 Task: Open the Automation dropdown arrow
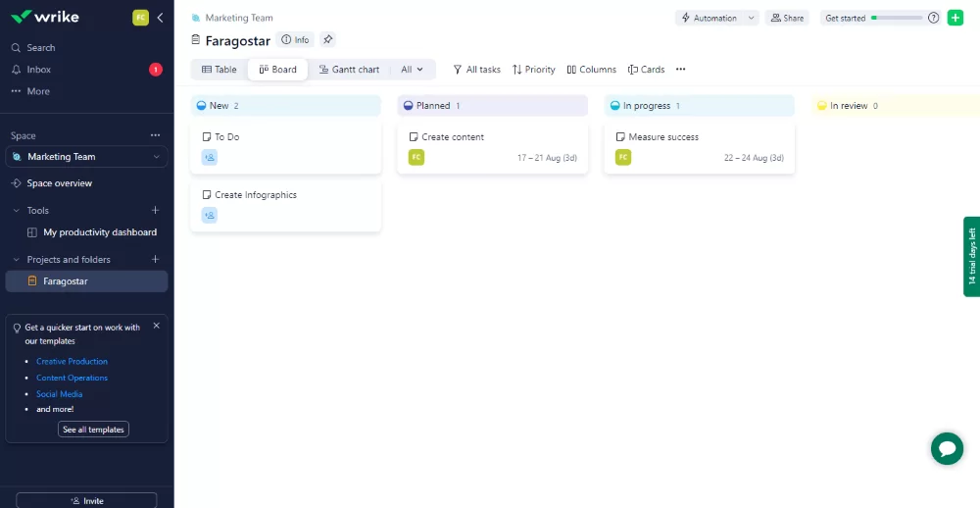pos(752,18)
